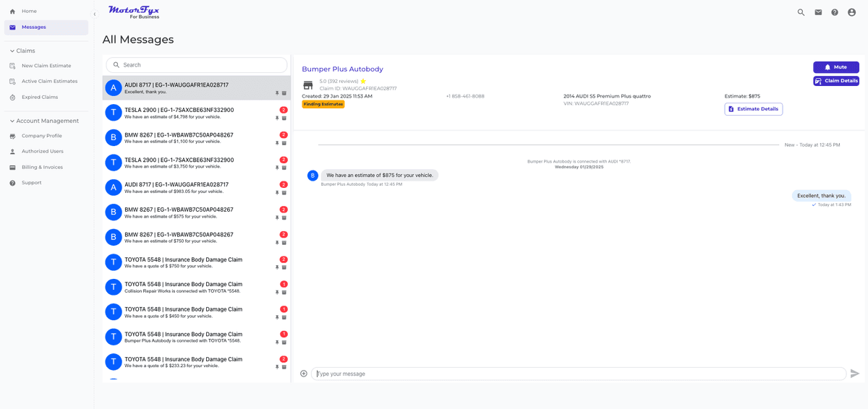Click the Bumper Plus Autobody shop name link
The image size is (868, 409).
[x=342, y=69]
